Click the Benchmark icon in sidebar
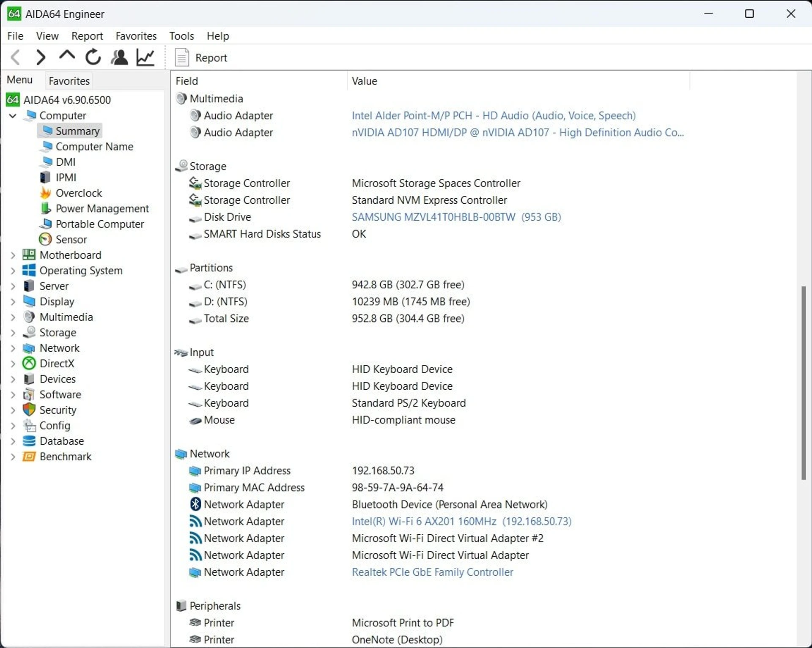Viewport: 812px width, 648px height. (x=29, y=457)
